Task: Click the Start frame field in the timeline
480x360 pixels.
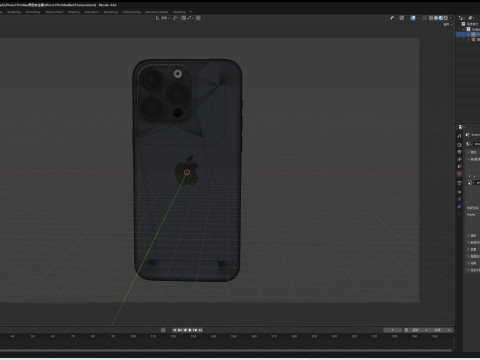Action: pos(420,330)
